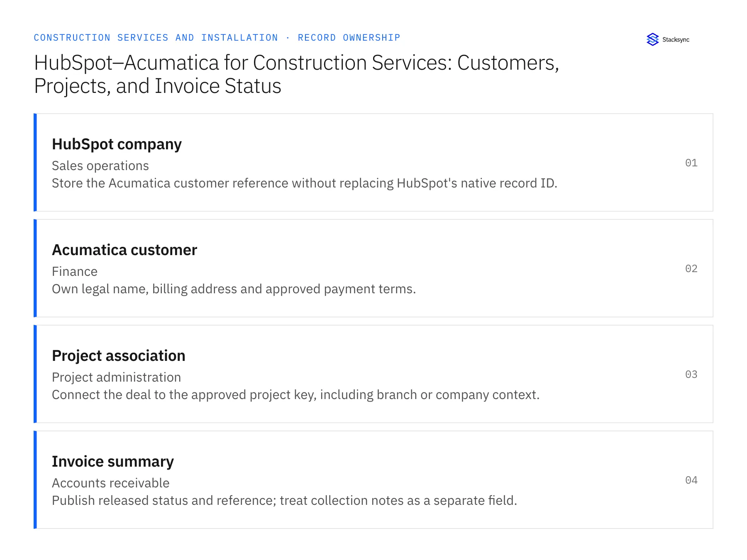Click the Stacksync brand name text

tap(676, 40)
